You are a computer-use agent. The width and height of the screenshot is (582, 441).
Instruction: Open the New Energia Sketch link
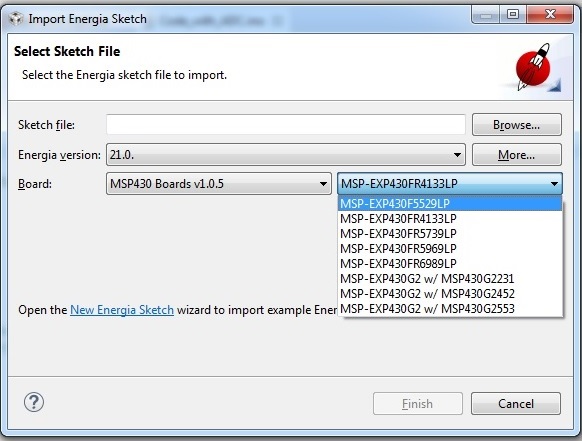122,310
